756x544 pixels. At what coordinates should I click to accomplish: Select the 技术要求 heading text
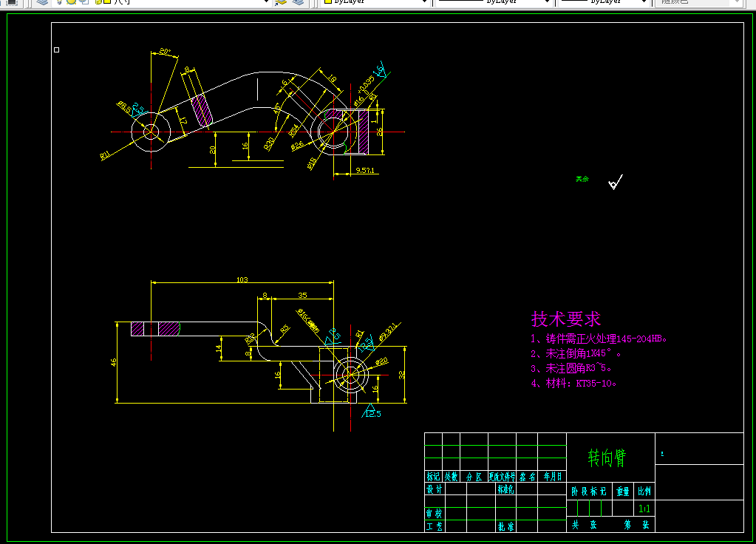click(x=566, y=319)
